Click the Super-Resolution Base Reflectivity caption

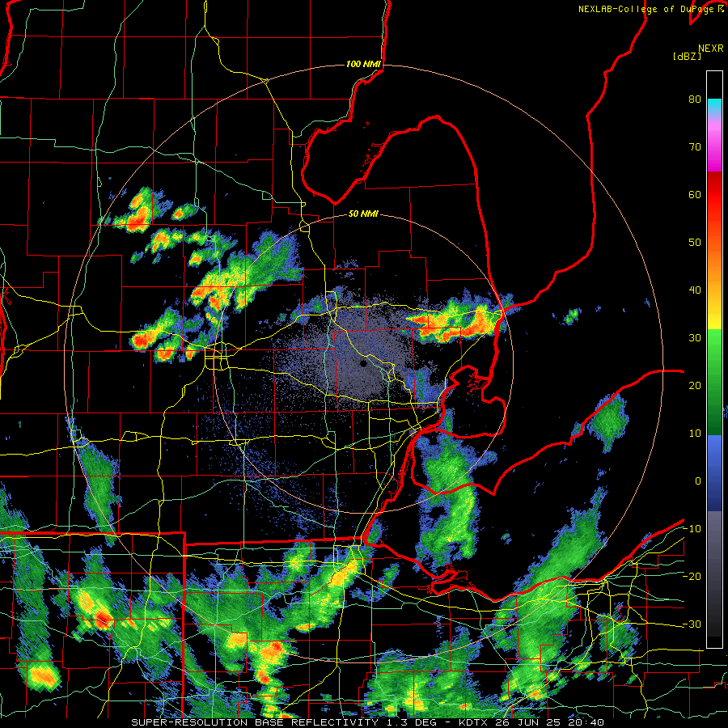click(x=367, y=722)
